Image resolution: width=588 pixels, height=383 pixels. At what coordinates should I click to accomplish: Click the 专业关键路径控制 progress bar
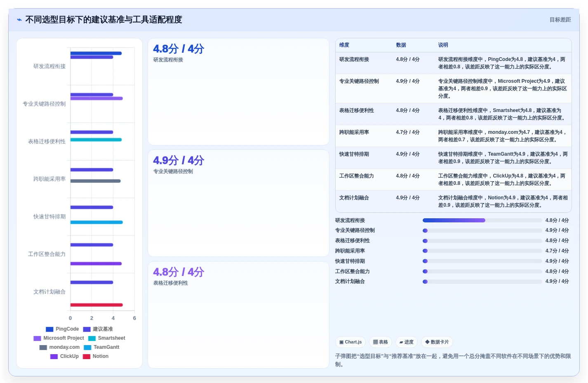click(482, 231)
